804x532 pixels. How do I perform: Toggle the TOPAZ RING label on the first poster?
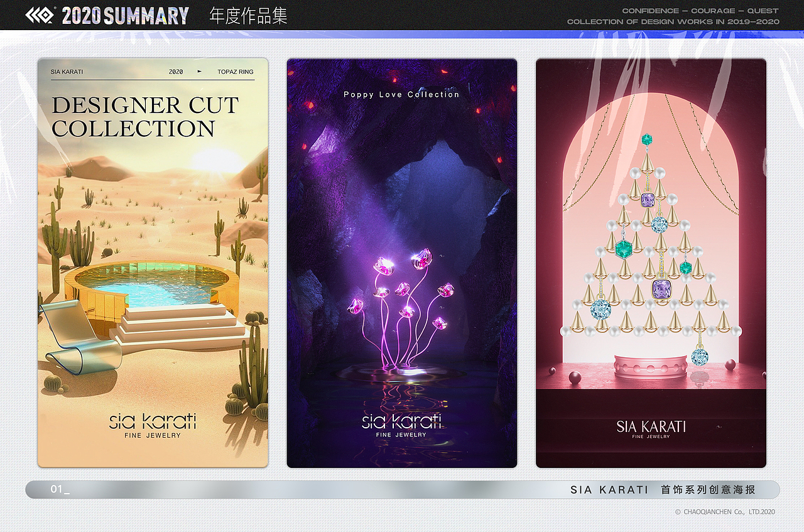click(236, 72)
